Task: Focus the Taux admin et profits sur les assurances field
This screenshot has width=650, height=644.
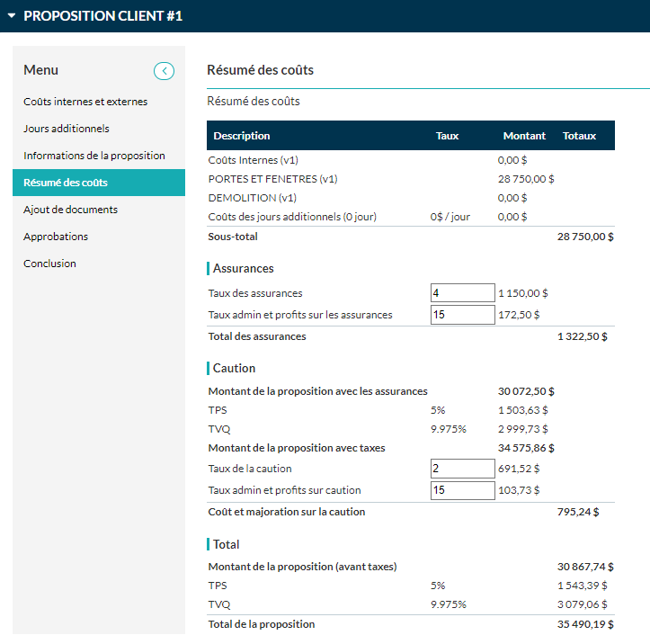Action: click(x=463, y=314)
